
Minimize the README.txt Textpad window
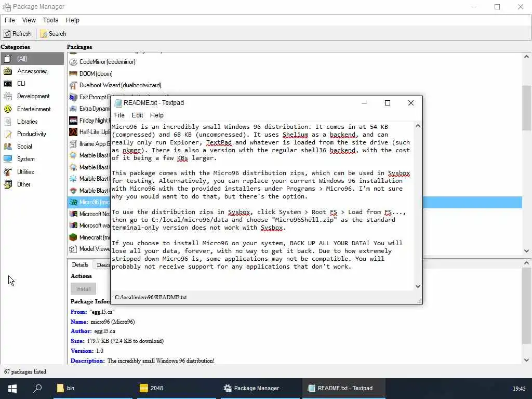pos(364,103)
